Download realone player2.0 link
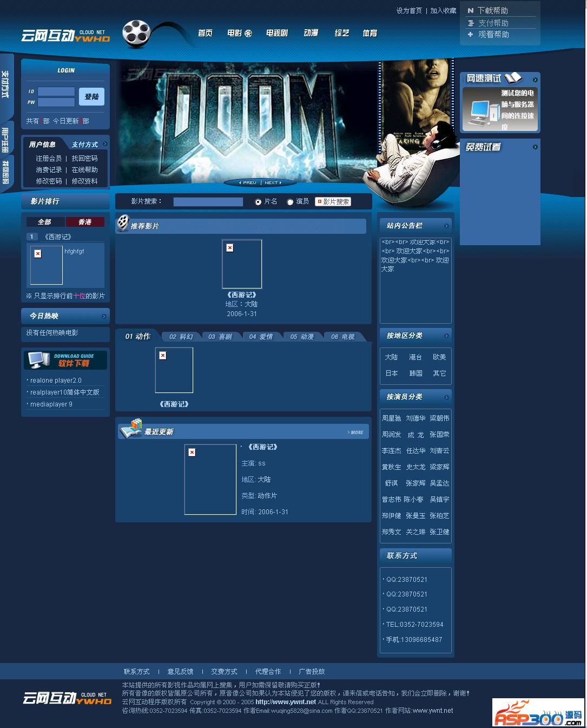 pos(56,381)
